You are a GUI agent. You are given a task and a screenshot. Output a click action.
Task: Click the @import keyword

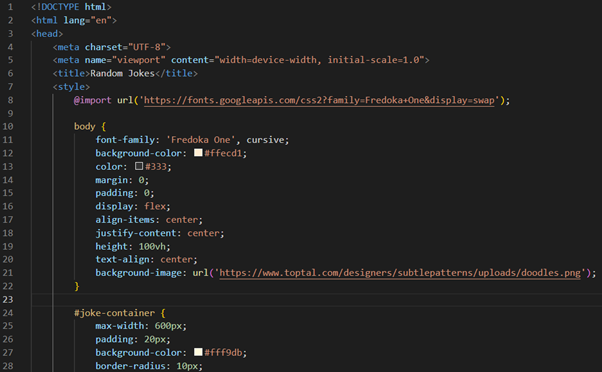point(93,100)
